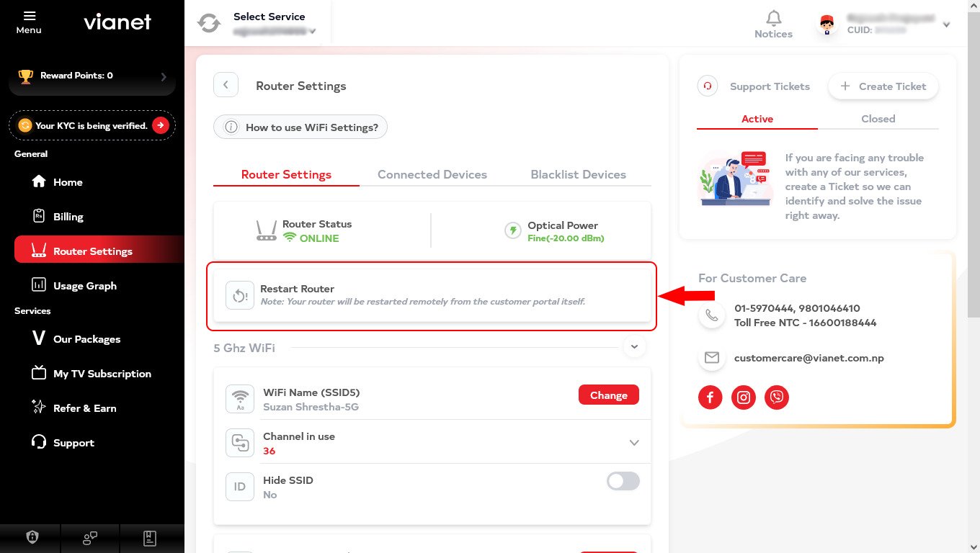Open the Instagram social icon
980x553 pixels.
744,397
